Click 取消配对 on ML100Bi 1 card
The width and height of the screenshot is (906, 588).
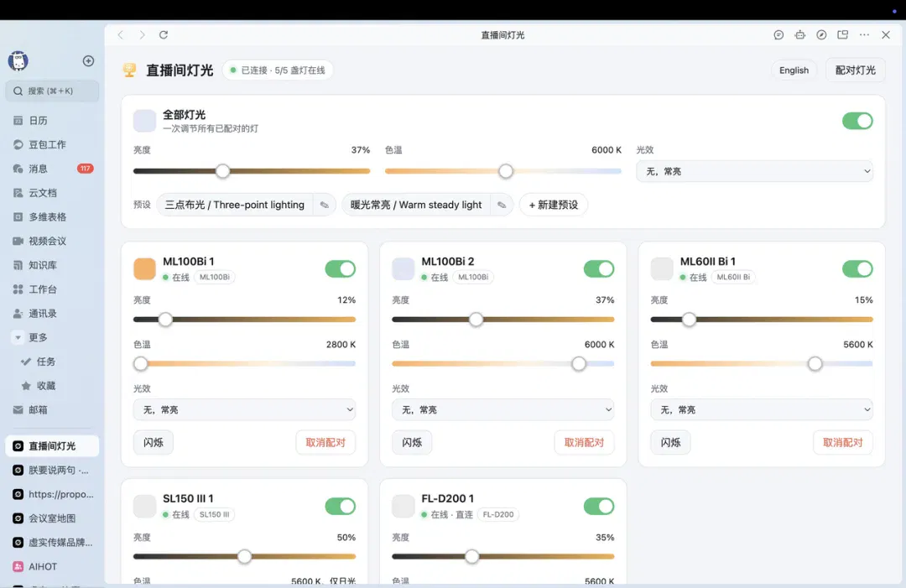point(325,442)
